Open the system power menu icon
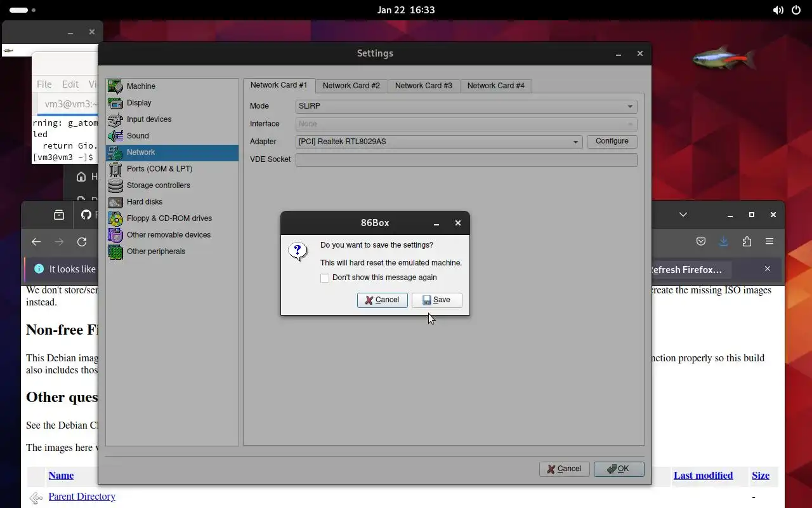 [x=797, y=10]
